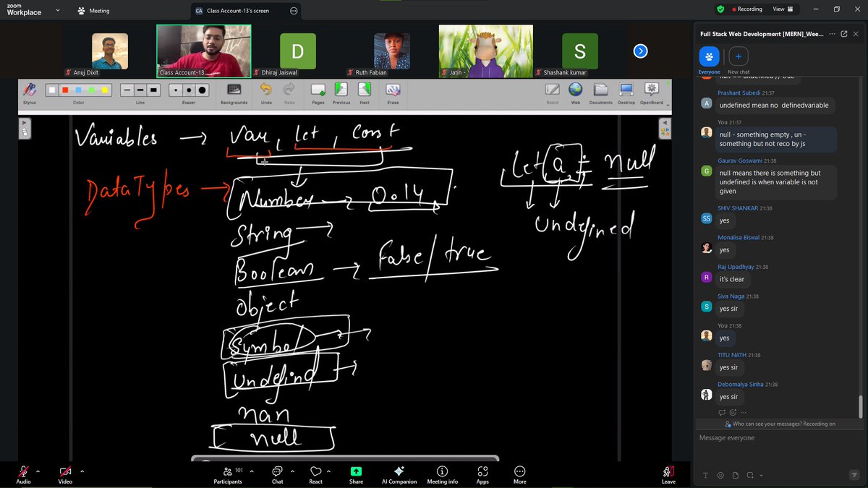
Task: Open the More options in meeting toolbar
Action: tap(520, 474)
